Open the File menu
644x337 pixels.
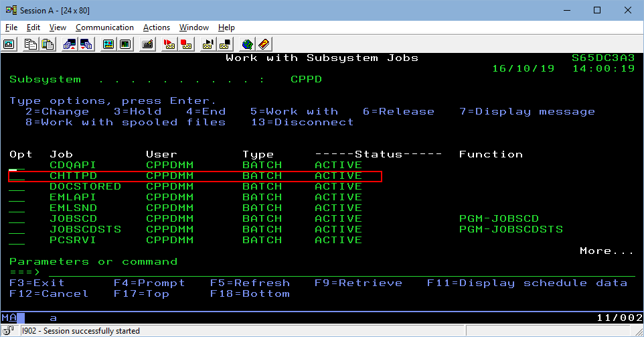(11, 27)
